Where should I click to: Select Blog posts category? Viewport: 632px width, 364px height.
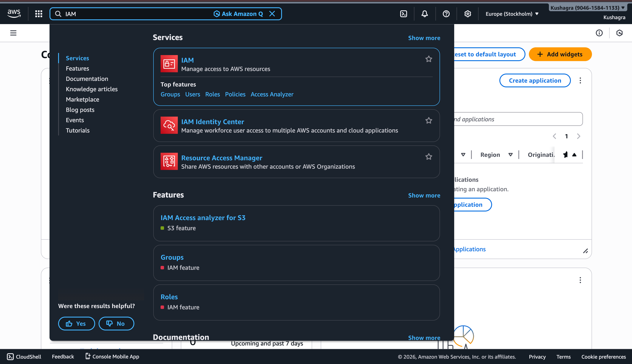pyautogui.click(x=80, y=110)
